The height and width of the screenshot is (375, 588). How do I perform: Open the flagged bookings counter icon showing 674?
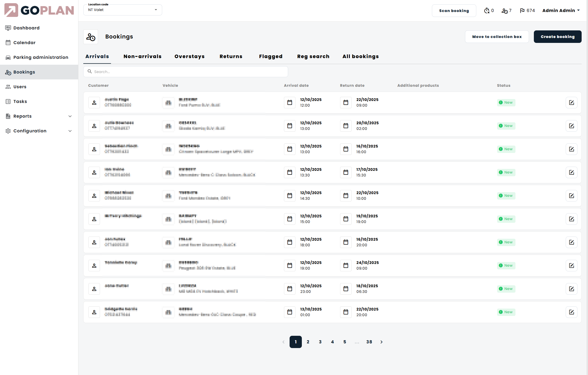[x=522, y=11]
